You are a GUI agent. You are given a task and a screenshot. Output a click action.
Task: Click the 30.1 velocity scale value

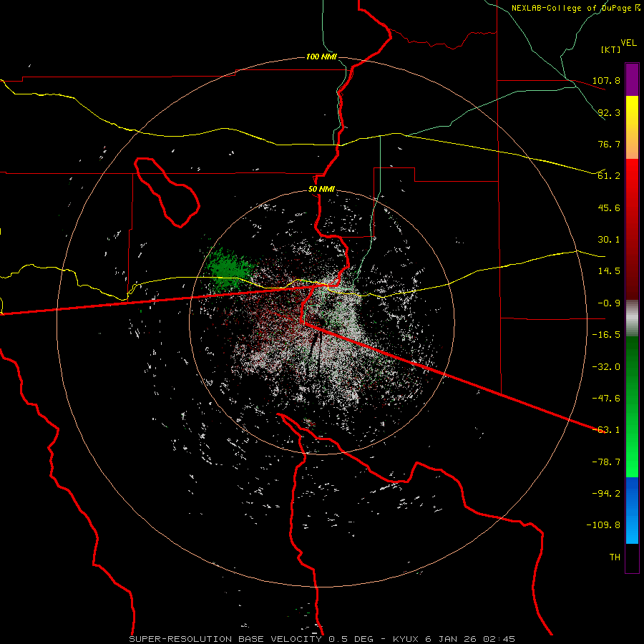pyautogui.click(x=609, y=240)
